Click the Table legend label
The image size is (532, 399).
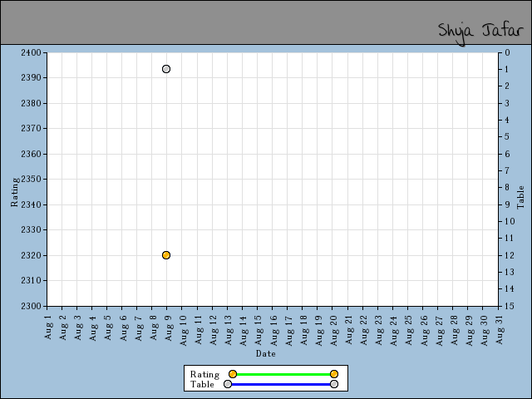[x=202, y=384]
